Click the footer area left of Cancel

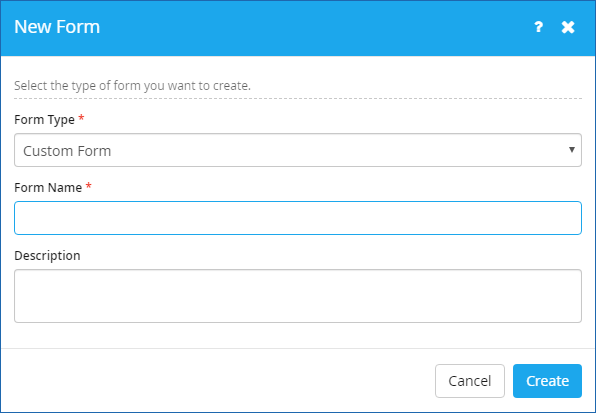click(x=218, y=381)
